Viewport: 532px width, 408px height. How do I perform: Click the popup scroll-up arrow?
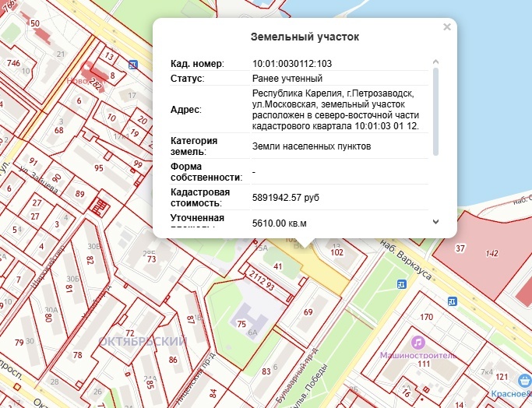pyautogui.click(x=436, y=62)
